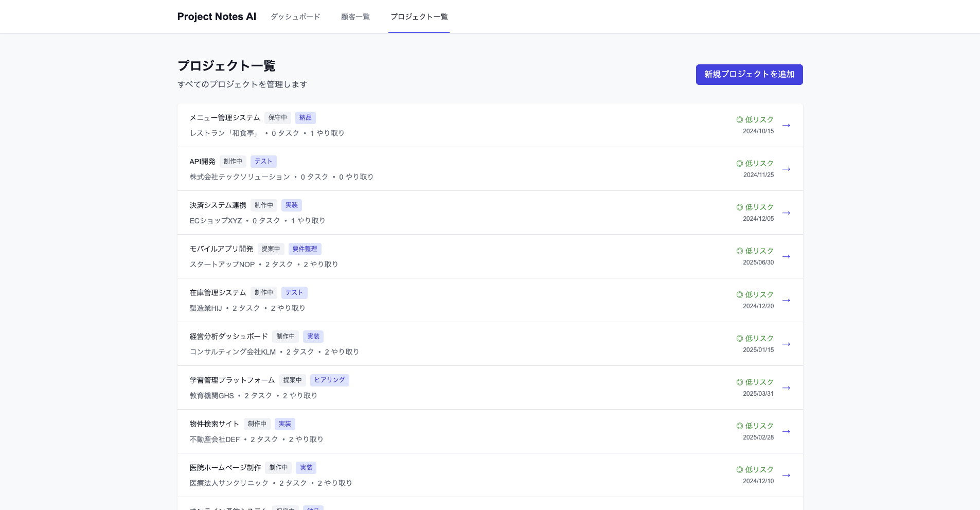
Task: Click the arrow icon on メニュー管理システム row
Action: coord(787,125)
